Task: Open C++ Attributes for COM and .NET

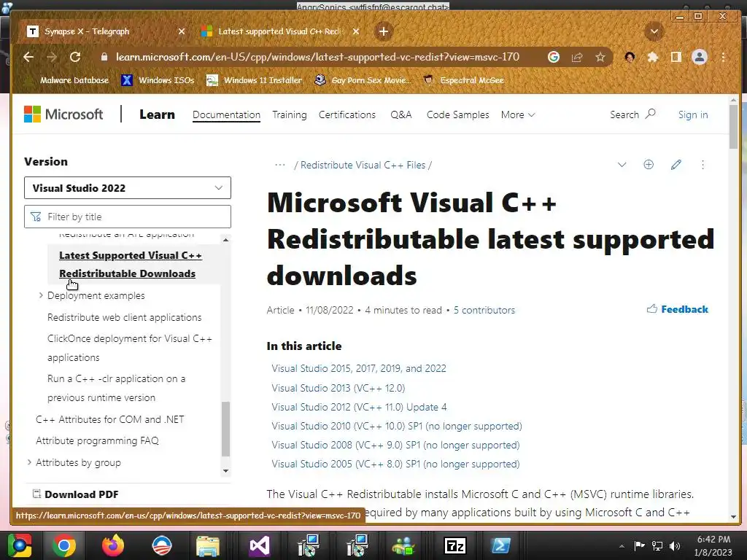Action: click(109, 419)
